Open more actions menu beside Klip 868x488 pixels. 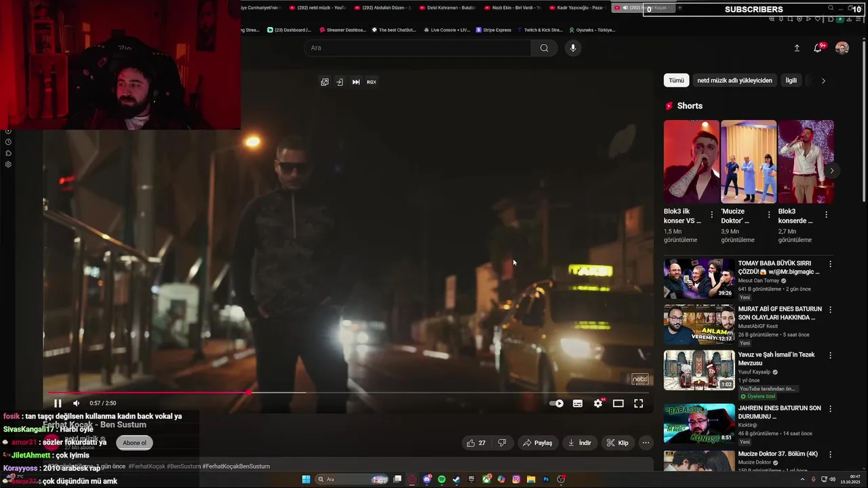tap(646, 443)
